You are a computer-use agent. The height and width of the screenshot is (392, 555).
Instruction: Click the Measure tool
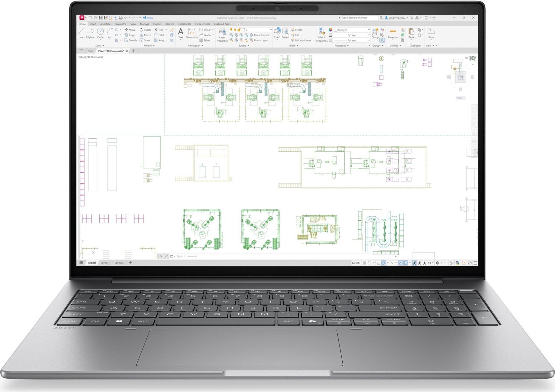393,33
